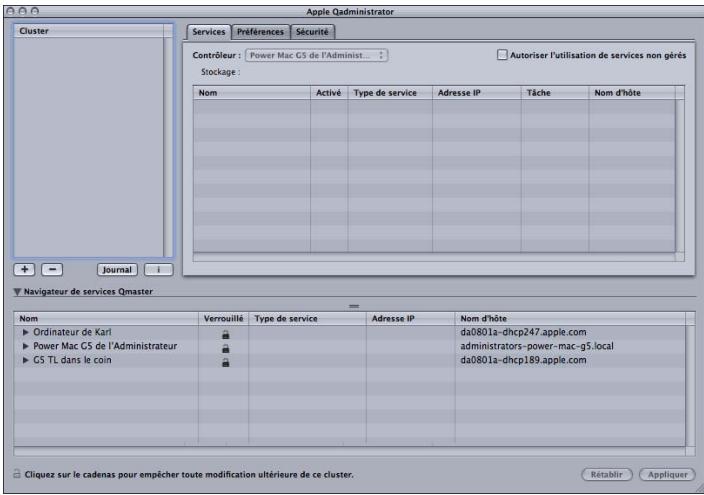The width and height of the screenshot is (704, 495).
Task: Expand the G5 TL dans le coin row
Action: 26,360
